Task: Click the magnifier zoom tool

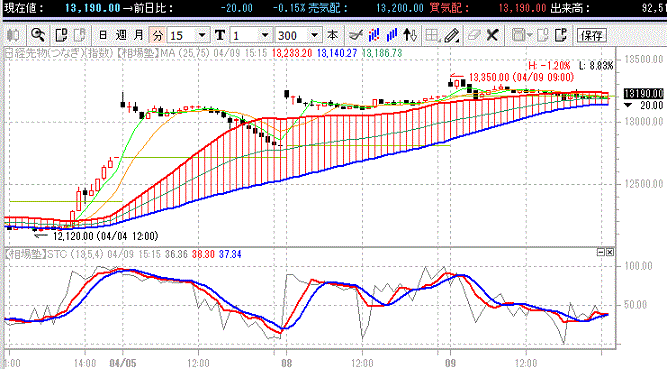Action: [x=38, y=35]
